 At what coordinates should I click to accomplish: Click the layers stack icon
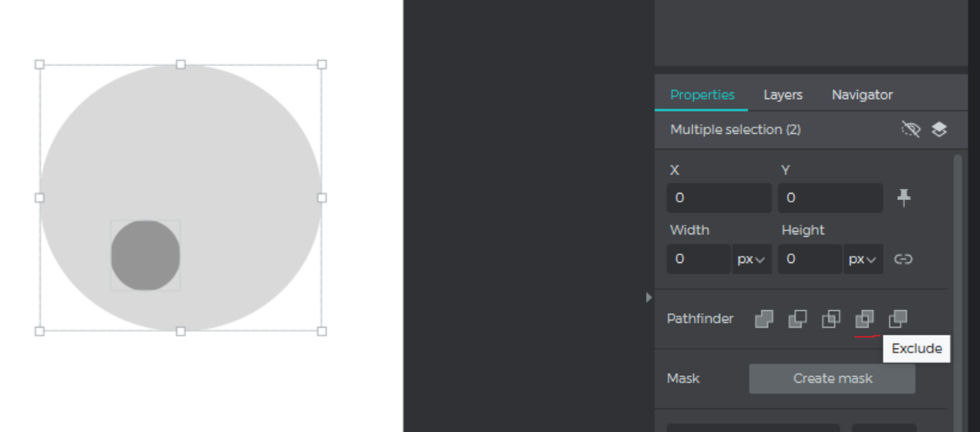(x=939, y=129)
